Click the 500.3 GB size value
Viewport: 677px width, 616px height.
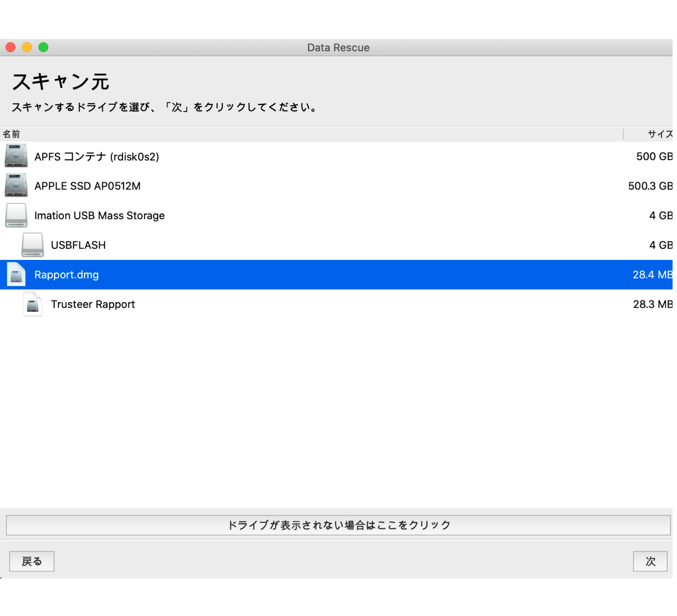click(x=650, y=186)
